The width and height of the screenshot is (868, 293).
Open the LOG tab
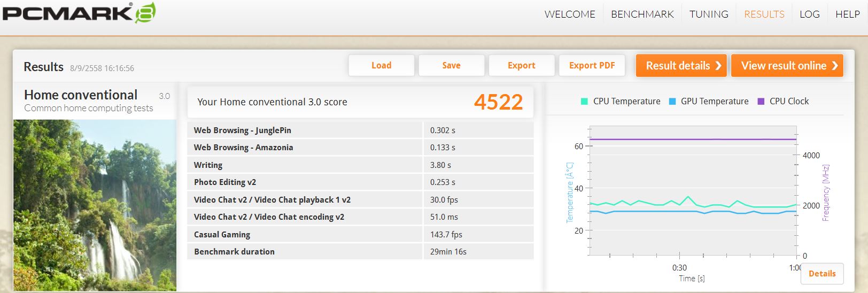810,14
